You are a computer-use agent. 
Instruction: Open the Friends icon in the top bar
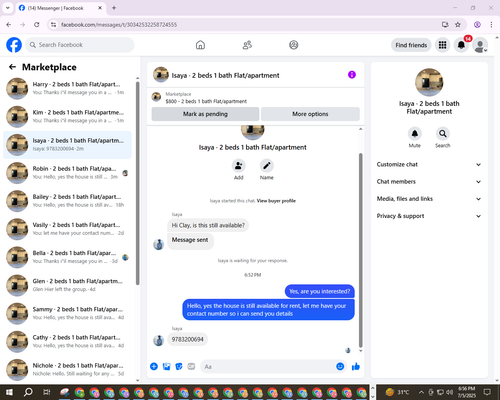(247, 45)
